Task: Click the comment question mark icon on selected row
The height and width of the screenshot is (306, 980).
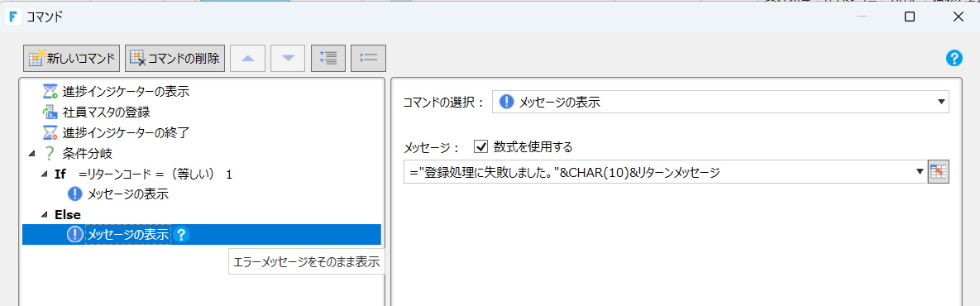Action: [x=181, y=235]
